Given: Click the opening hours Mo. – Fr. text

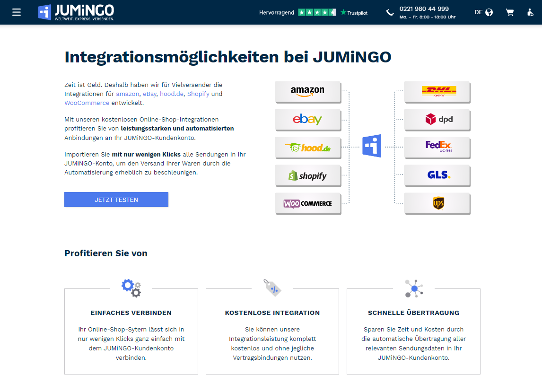Looking at the screenshot, I should pos(427,17).
